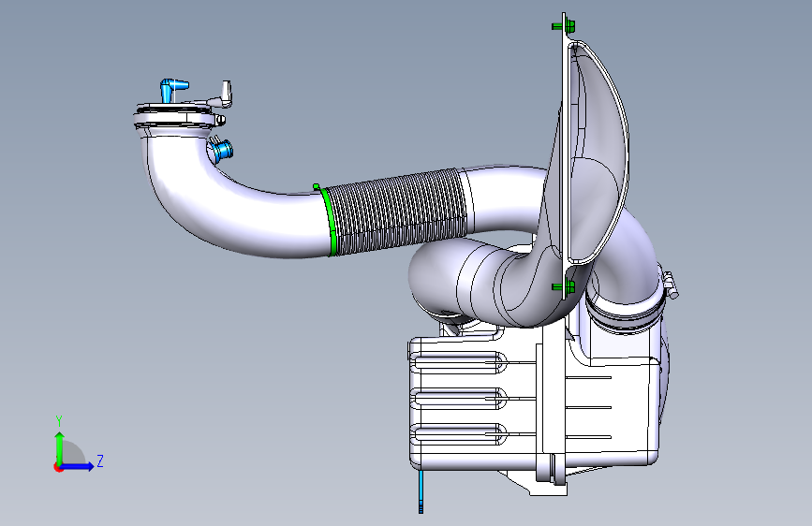Pick the blue elbow fitting atop the round flange
The image size is (812, 526).
pos(172,90)
